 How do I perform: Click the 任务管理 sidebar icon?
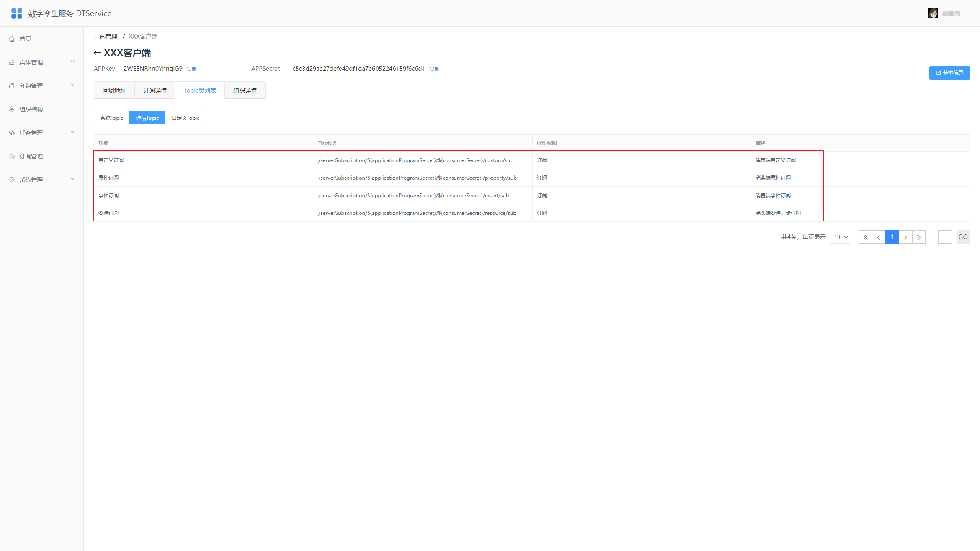point(12,133)
